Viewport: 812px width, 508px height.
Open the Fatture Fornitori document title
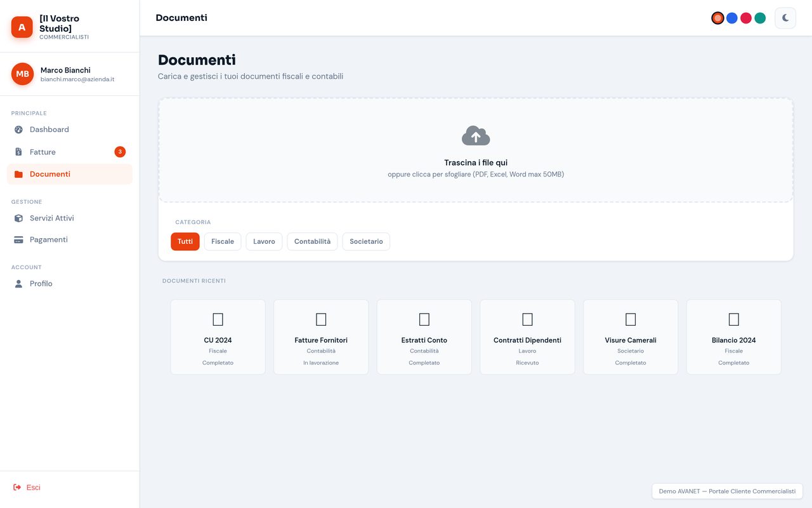pyautogui.click(x=321, y=340)
